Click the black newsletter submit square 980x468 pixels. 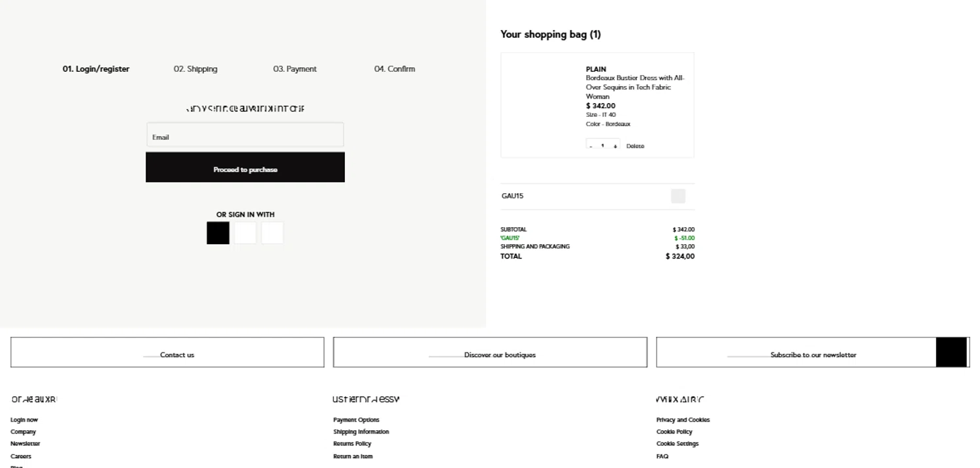coord(951,352)
